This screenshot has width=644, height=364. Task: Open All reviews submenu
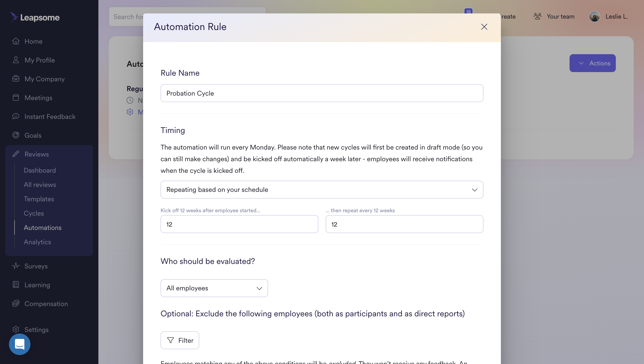tap(40, 184)
